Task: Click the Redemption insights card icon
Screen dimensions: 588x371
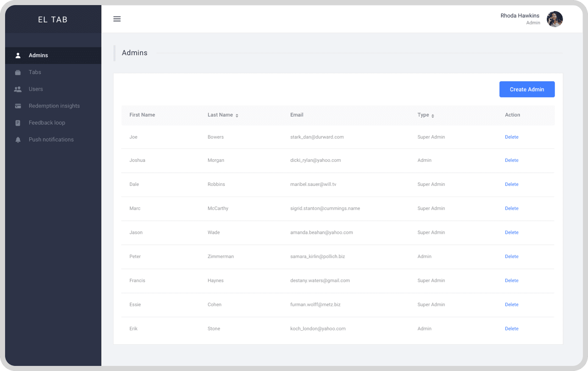Action: [x=18, y=106]
